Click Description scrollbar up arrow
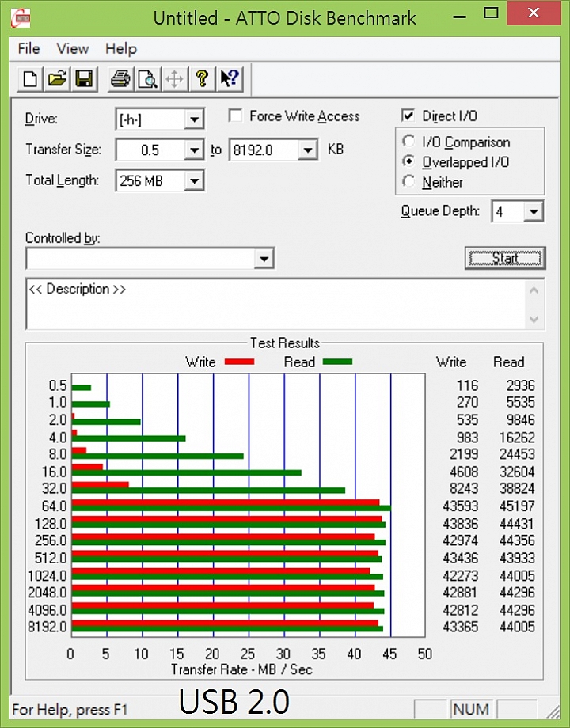The height and width of the screenshot is (728, 570). (x=534, y=290)
